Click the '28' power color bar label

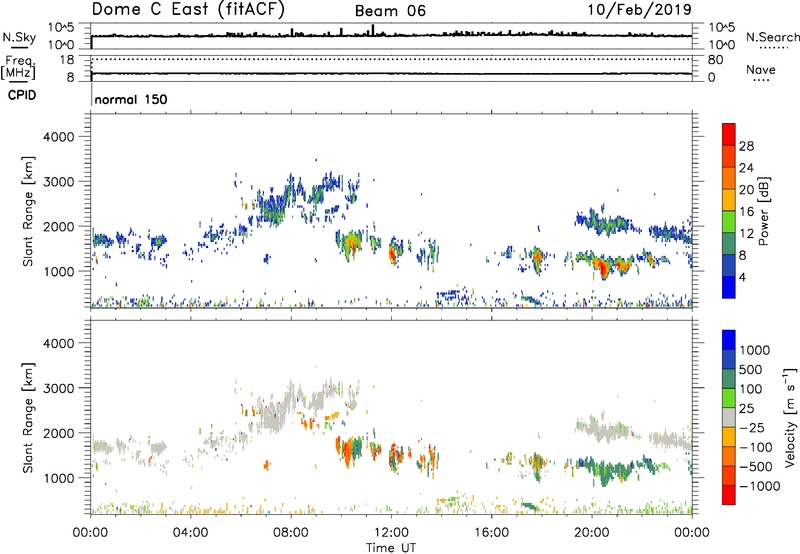point(746,146)
